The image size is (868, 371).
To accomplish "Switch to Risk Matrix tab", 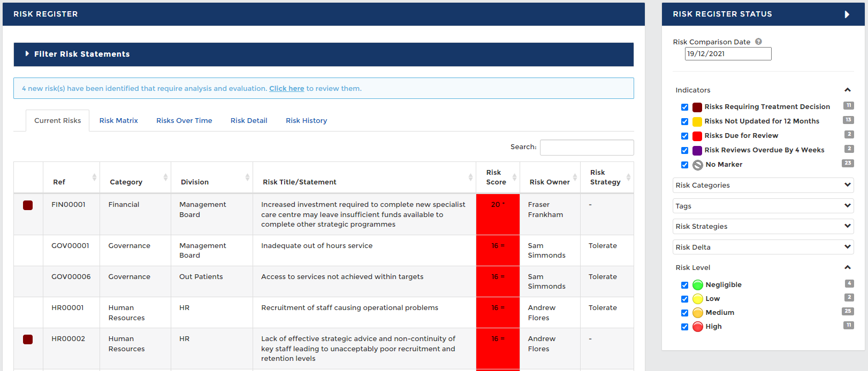I will click(x=119, y=121).
